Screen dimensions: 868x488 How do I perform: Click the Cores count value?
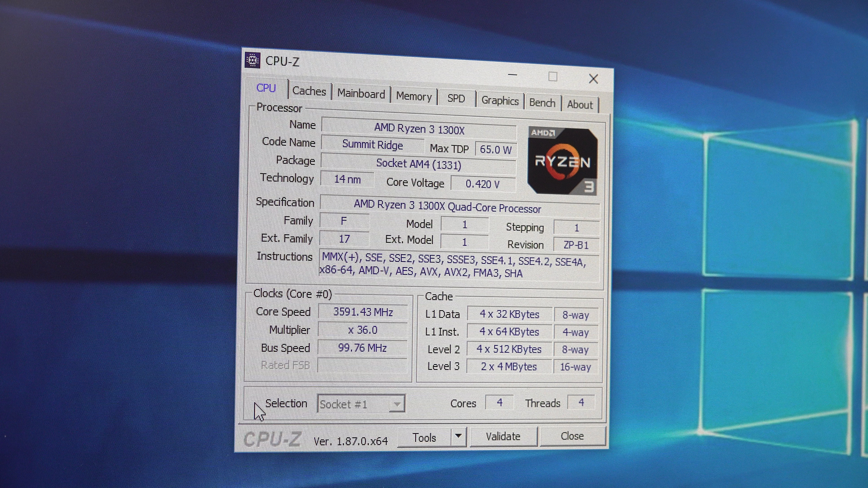tap(499, 402)
